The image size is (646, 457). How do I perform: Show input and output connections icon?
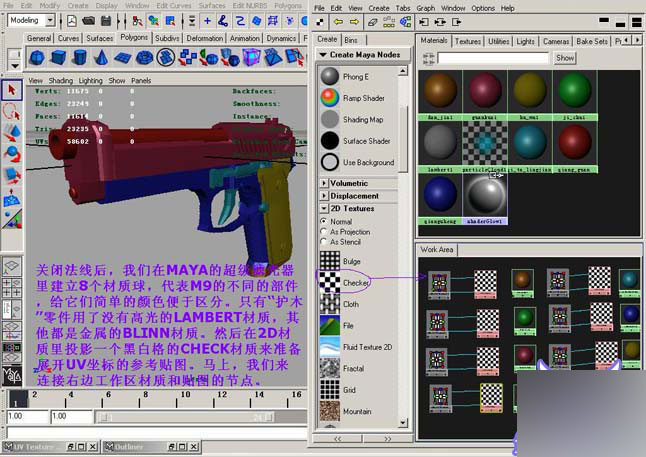440,22
